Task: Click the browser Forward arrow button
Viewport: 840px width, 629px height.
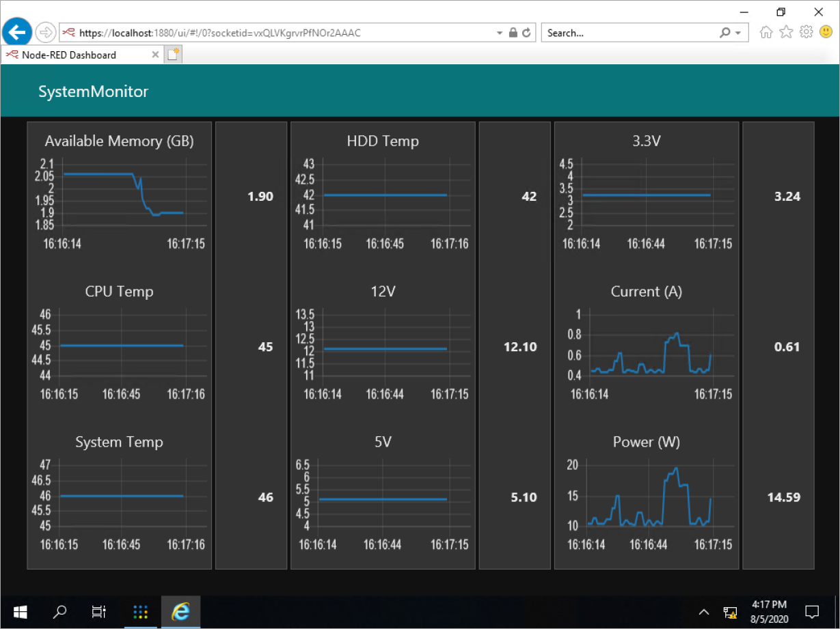Action: (45, 32)
